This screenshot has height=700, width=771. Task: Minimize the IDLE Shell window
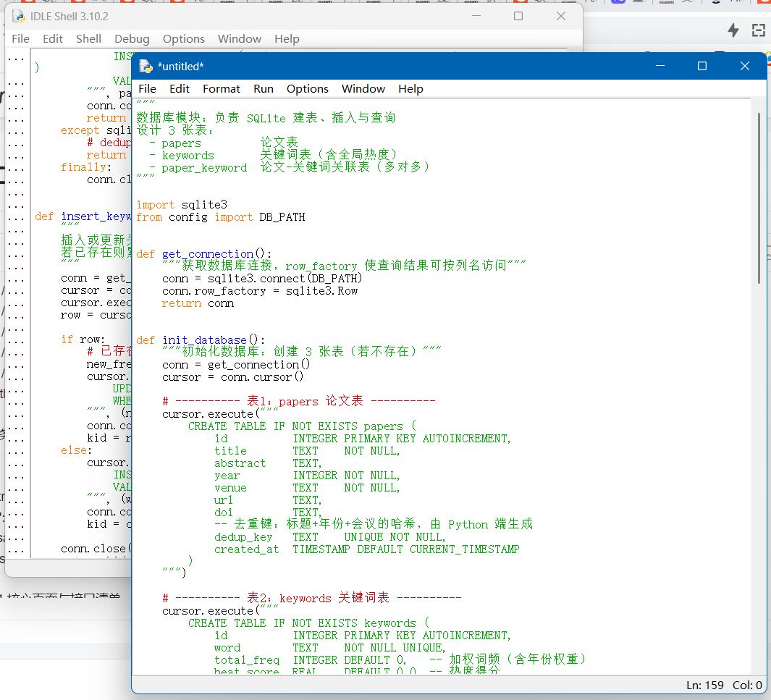coord(476,16)
